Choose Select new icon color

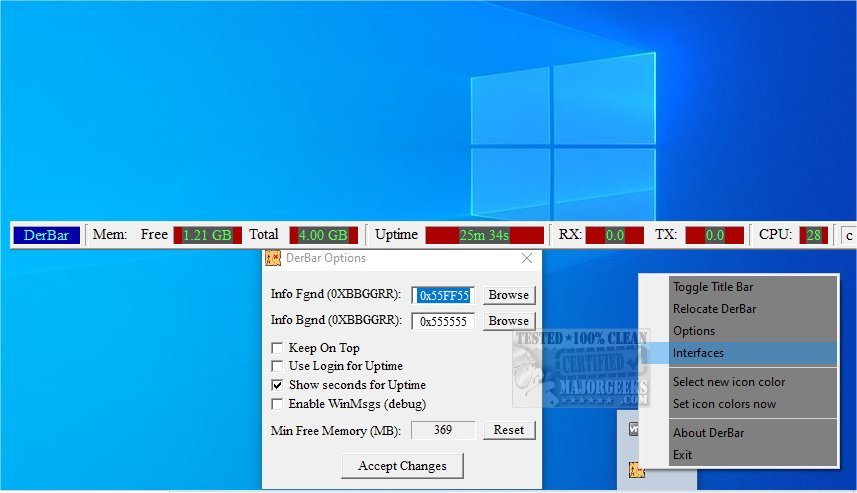753,382
